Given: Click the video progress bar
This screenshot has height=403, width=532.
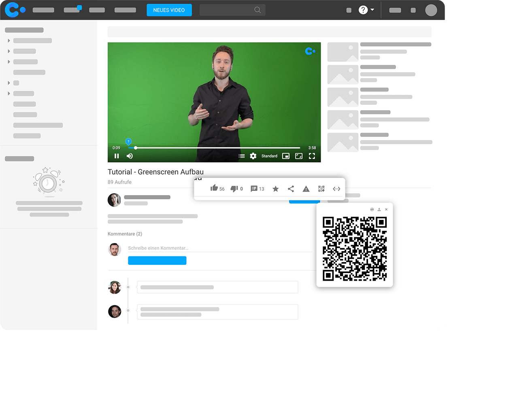Looking at the screenshot, I should 214,148.
